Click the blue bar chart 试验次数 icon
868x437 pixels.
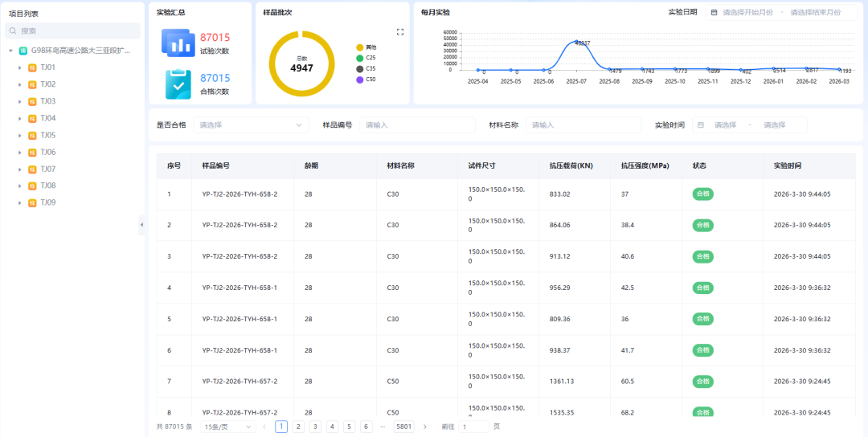[x=178, y=43]
